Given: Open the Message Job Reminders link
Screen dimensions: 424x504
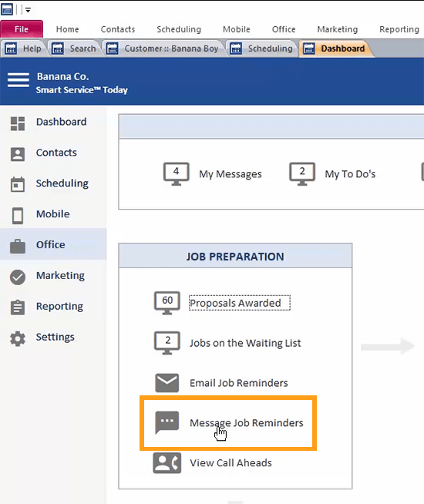Looking at the screenshot, I should click(x=247, y=423).
